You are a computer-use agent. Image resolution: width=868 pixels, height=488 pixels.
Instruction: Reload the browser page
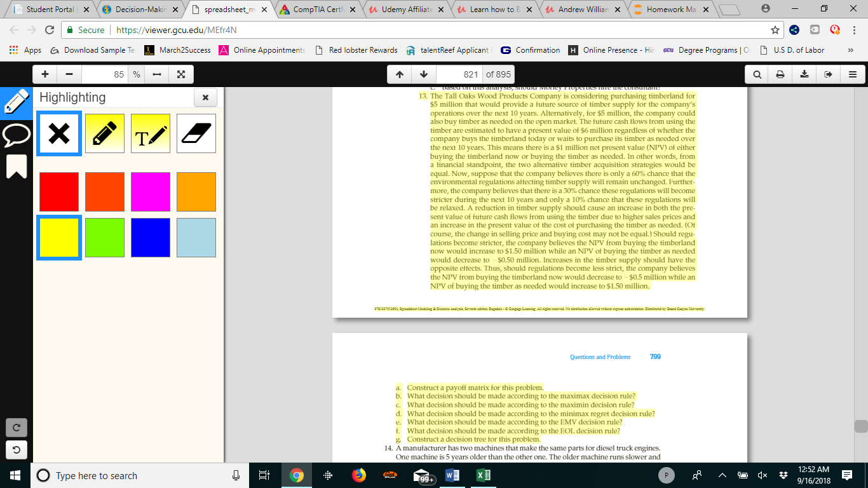click(x=50, y=30)
